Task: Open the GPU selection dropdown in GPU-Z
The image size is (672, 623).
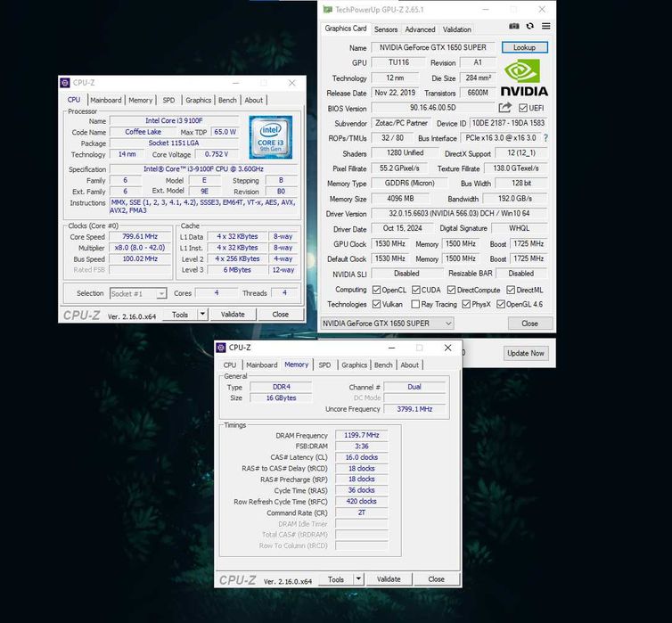Action: point(388,324)
